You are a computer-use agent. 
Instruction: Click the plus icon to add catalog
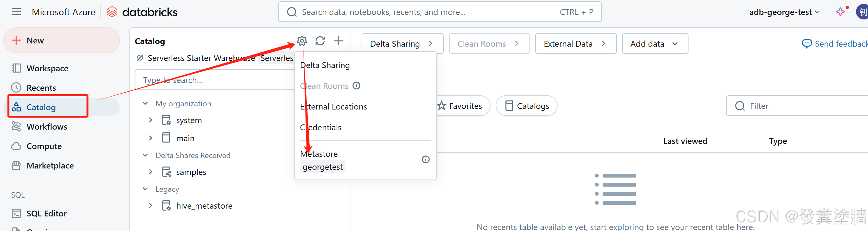click(338, 41)
